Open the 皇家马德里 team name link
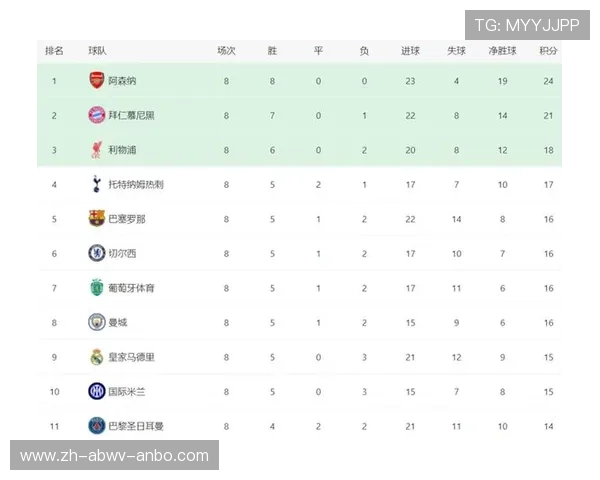 [x=131, y=357]
